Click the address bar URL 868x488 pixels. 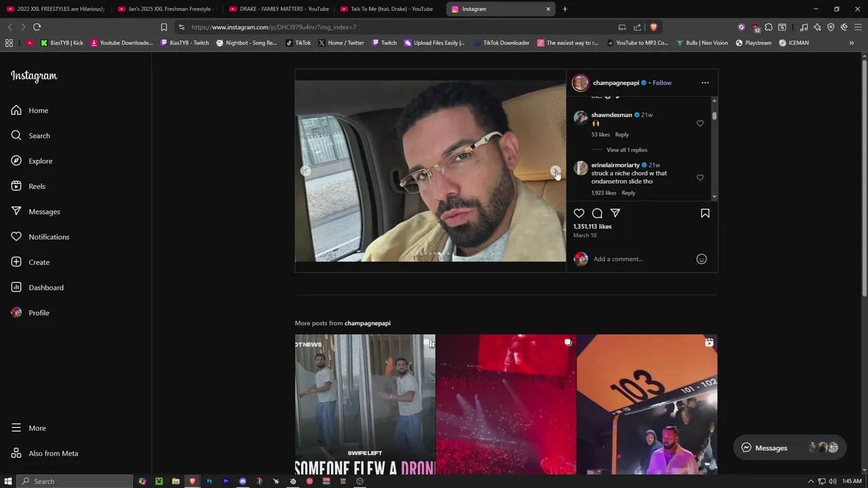pos(273,27)
